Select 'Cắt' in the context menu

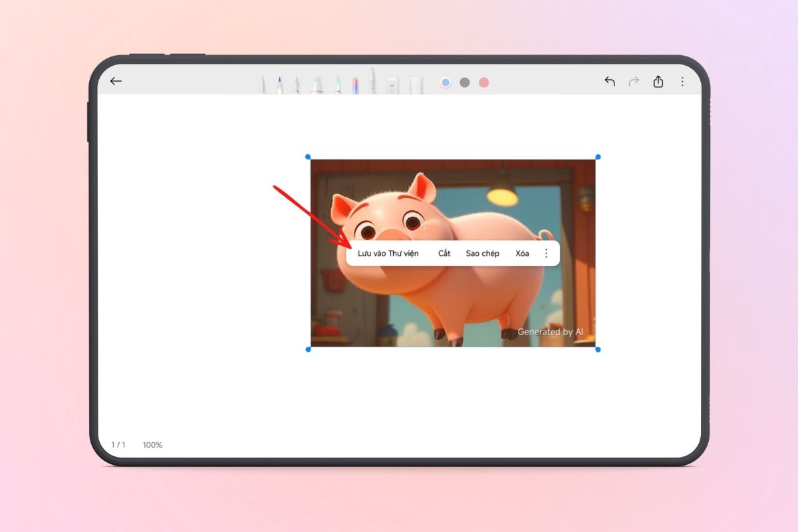pos(444,253)
